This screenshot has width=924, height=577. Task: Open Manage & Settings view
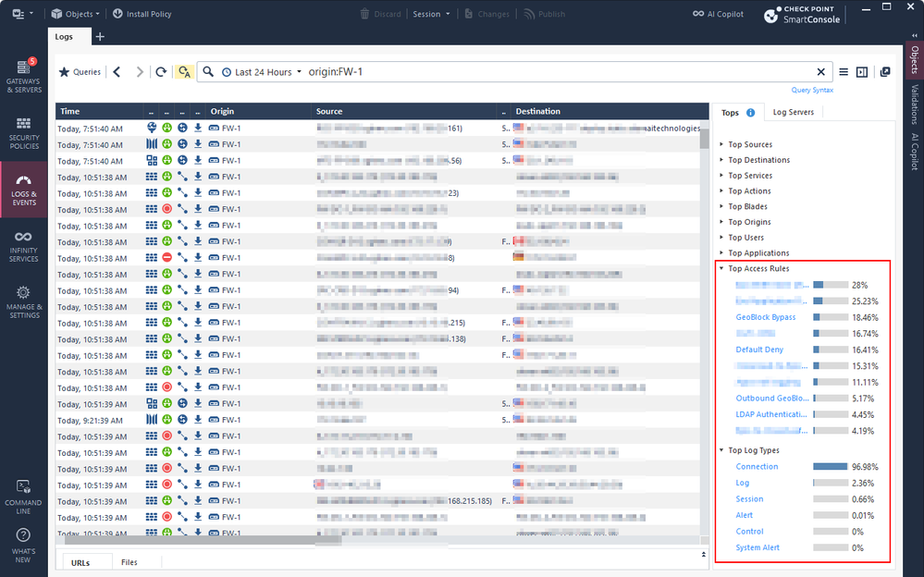pyautogui.click(x=24, y=302)
